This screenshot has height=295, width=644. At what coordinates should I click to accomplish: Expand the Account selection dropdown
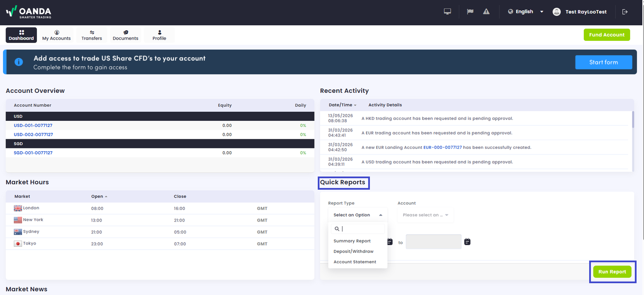click(x=425, y=215)
